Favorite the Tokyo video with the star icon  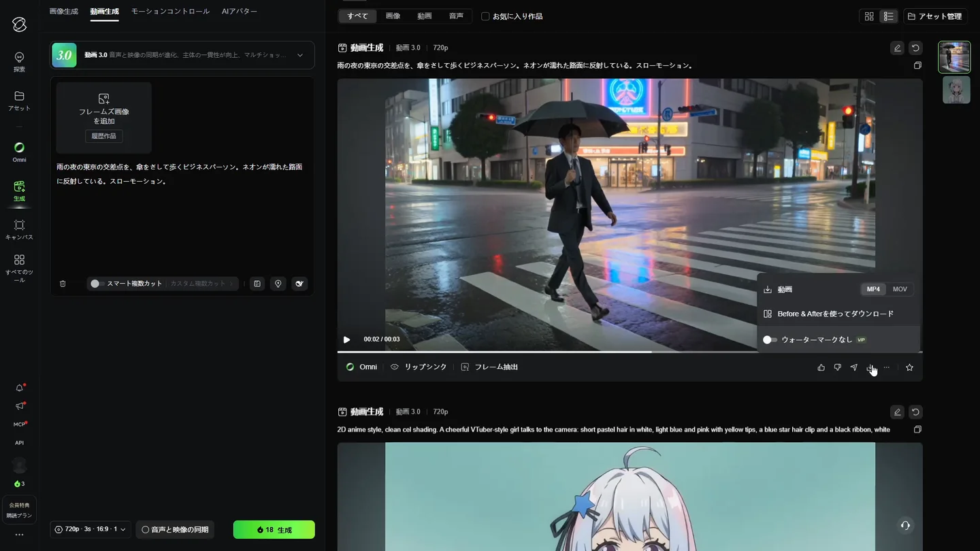click(x=909, y=367)
